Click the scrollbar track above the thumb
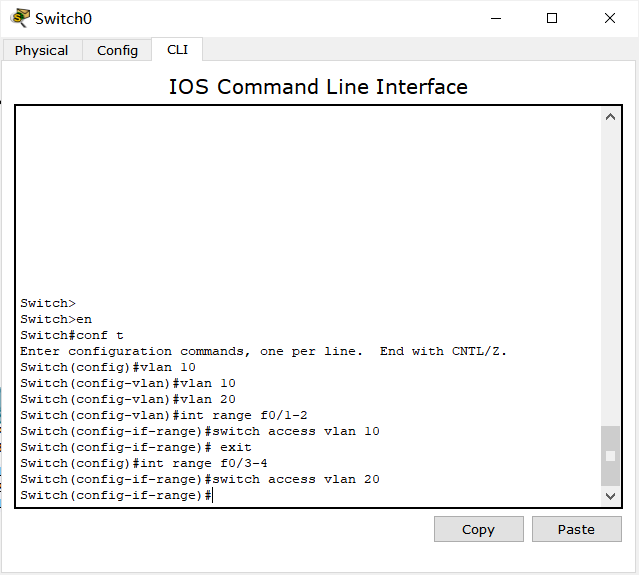 pyautogui.click(x=611, y=270)
